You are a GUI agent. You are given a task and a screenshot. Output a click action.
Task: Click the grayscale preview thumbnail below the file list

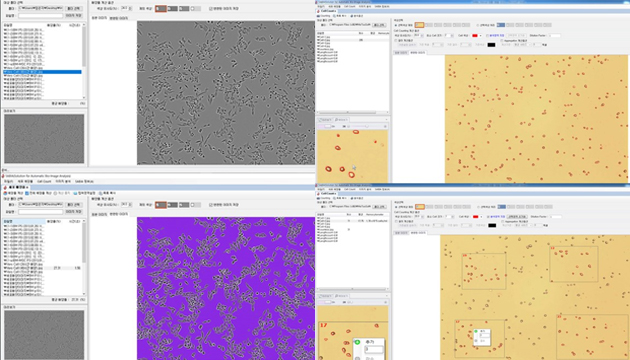pyautogui.click(x=44, y=139)
